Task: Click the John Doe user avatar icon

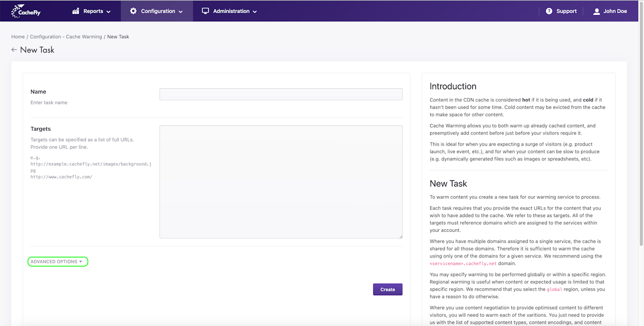Action: pos(597,11)
